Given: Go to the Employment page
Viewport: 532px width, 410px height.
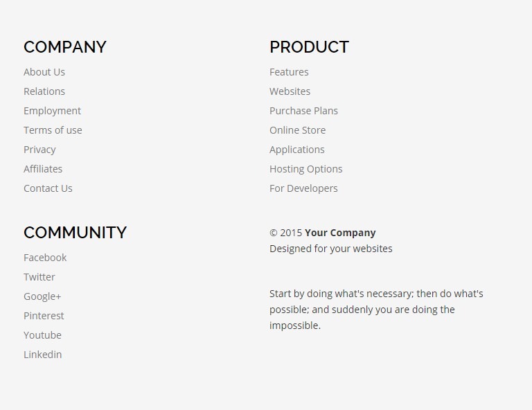Looking at the screenshot, I should [x=52, y=111].
